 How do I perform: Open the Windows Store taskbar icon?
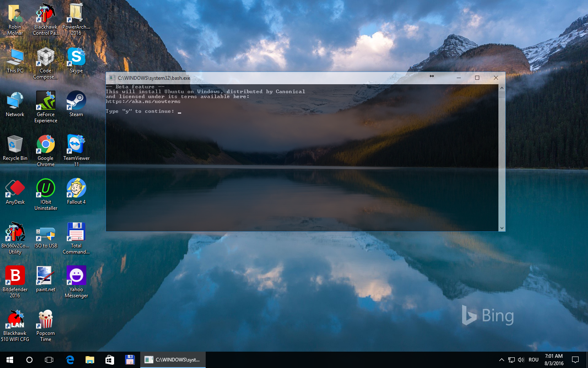click(x=110, y=360)
